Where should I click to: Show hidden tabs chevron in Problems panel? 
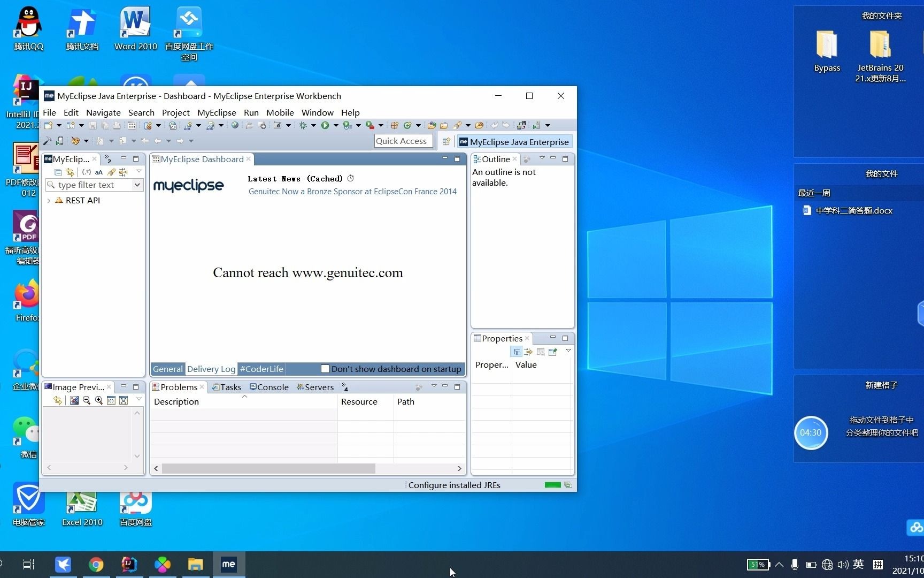pyautogui.click(x=344, y=386)
